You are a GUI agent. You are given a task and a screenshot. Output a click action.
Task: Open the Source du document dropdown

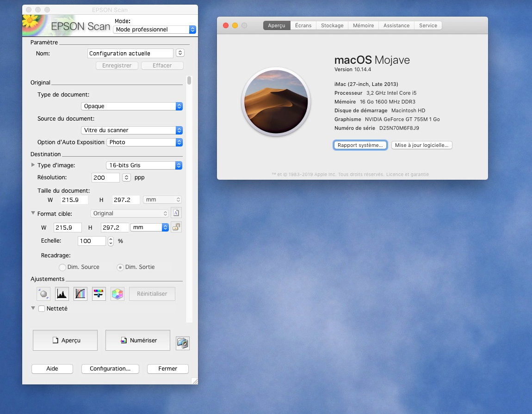tap(132, 130)
